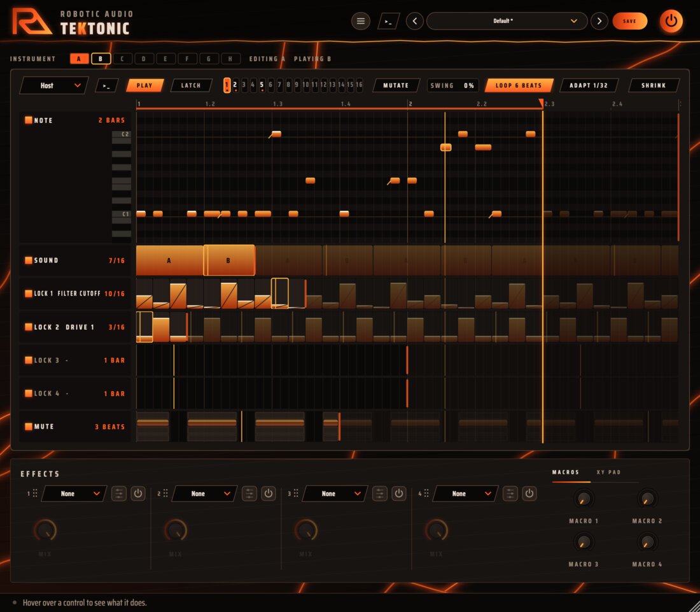The height and width of the screenshot is (612, 700).
Task: Click the MUTATE button
Action: 396,85
